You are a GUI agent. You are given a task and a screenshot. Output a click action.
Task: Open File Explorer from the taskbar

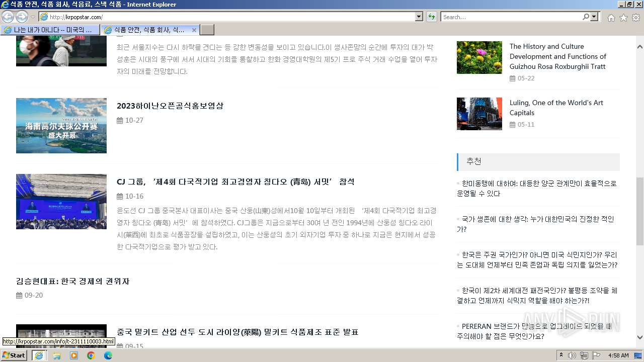57,355
